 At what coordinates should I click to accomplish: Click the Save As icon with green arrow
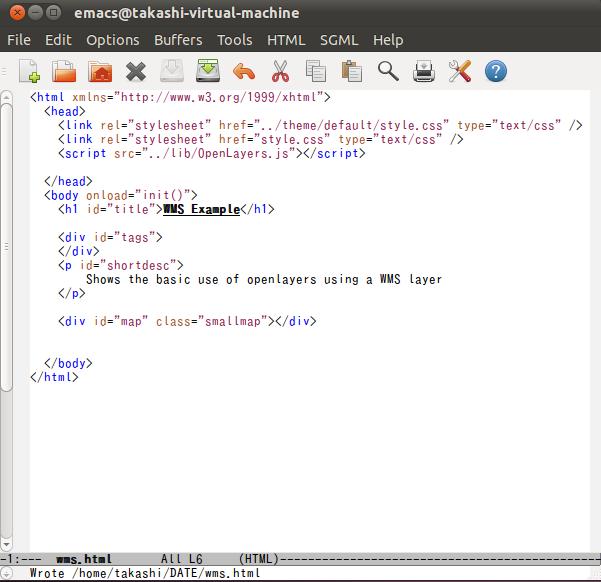[208, 71]
